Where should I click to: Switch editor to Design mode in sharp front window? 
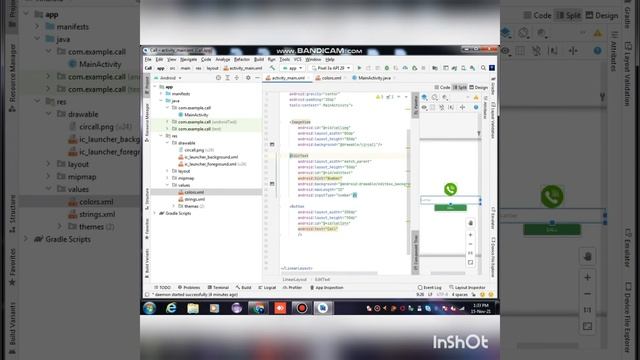[x=478, y=87]
